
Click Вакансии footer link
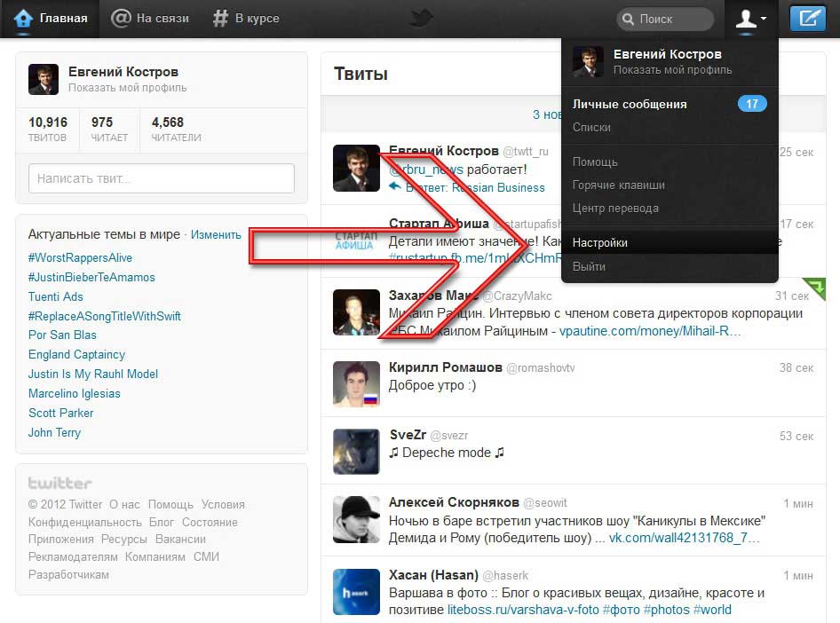(x=180, y=540)
